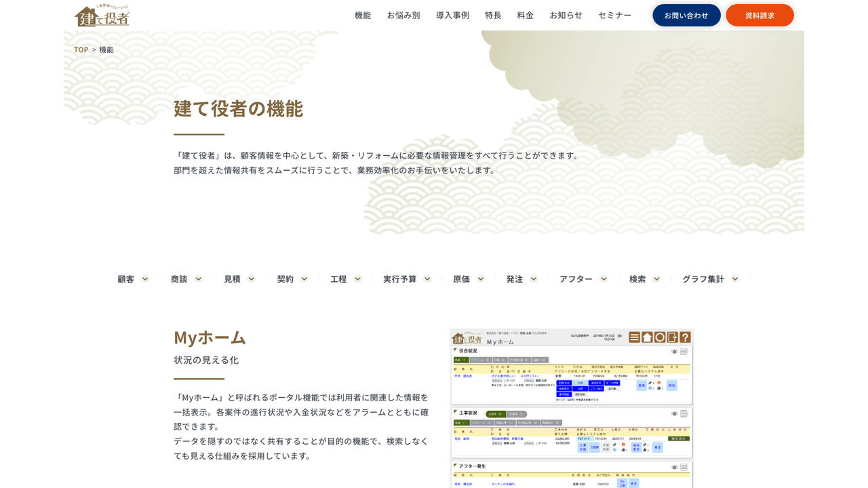Select the グラフ集計 anchor link
Screen dimensions: 868x488
coord(710,279)
